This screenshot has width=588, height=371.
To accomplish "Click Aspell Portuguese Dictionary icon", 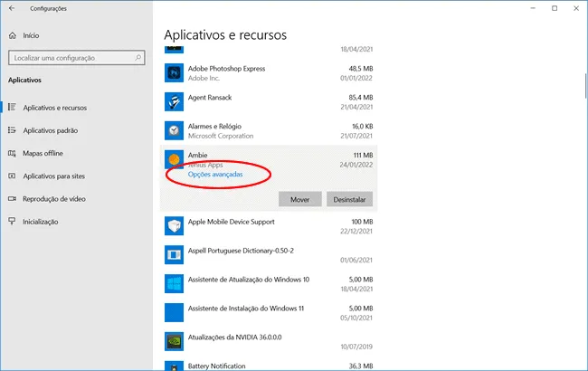I will pyautogui.click(x=174, y=254).
